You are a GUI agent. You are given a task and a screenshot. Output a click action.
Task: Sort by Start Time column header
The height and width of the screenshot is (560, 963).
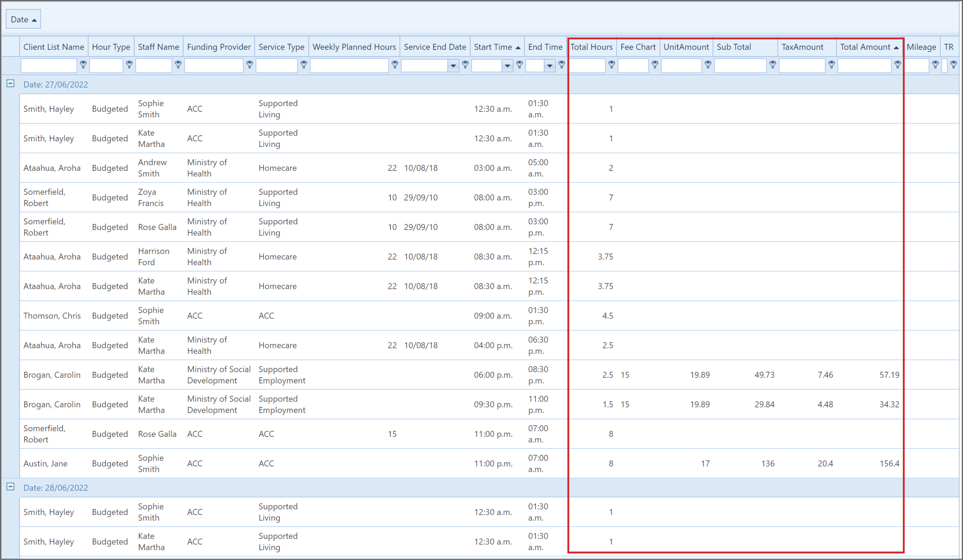click(x=497, y=47)
